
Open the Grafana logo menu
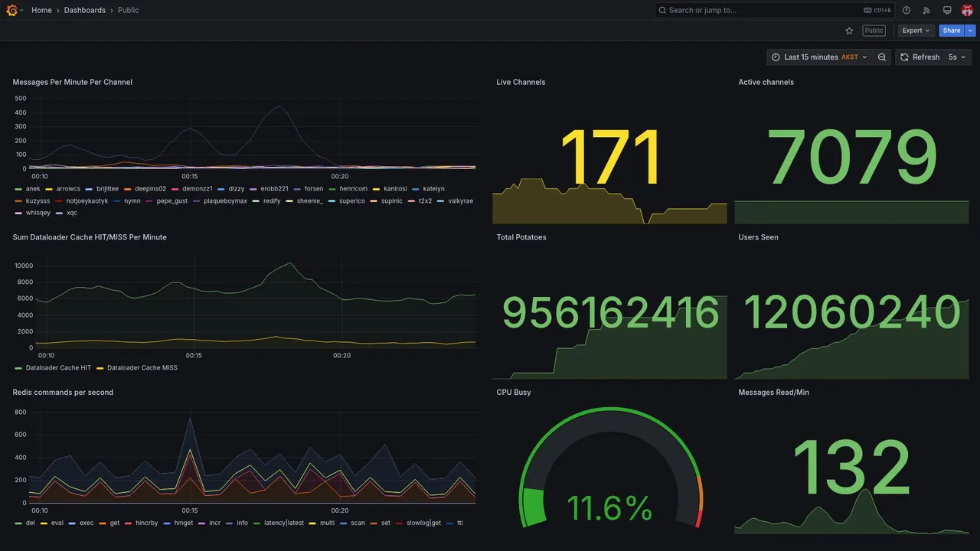pos(11,10)
